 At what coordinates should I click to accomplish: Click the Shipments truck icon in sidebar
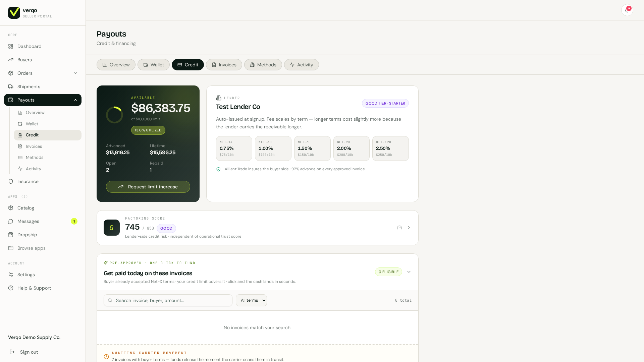point(11,86)
